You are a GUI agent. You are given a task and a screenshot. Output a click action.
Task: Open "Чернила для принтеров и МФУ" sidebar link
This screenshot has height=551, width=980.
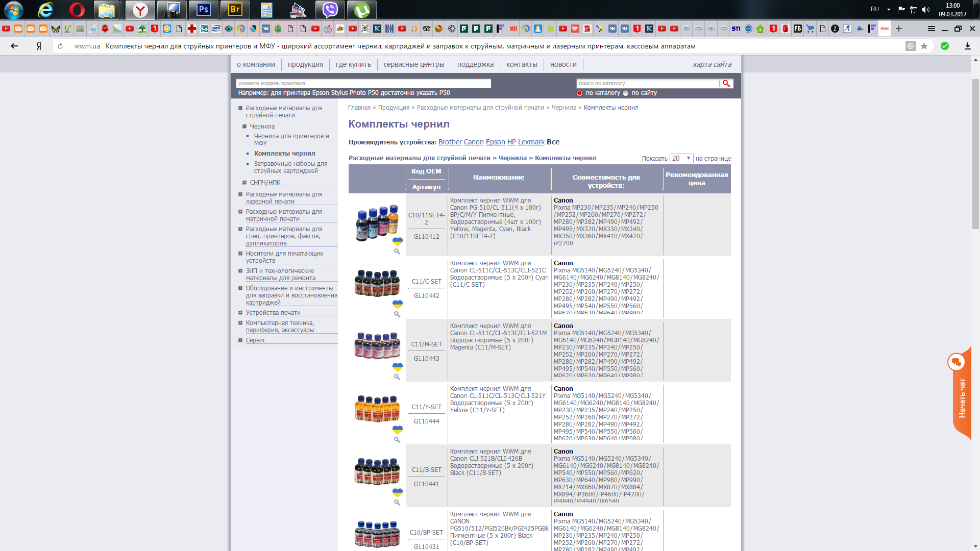(291, 140)
